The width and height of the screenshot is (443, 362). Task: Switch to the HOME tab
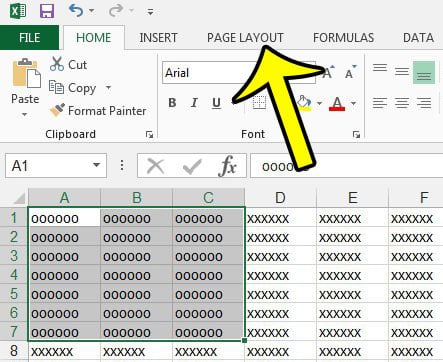[x=94, y=37]
